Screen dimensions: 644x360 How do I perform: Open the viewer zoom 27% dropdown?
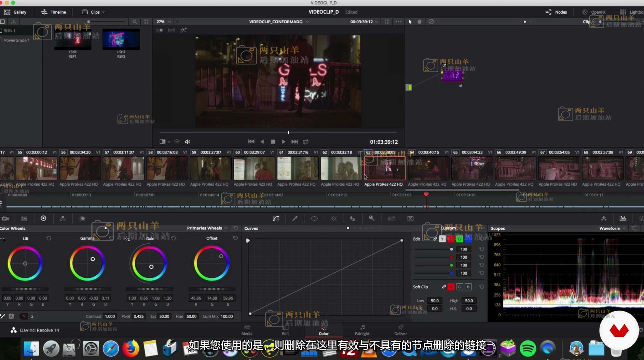point(164,21)
